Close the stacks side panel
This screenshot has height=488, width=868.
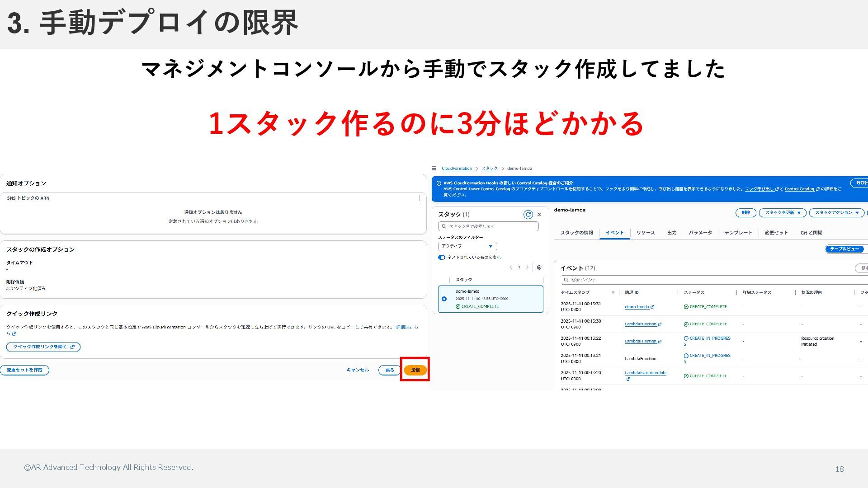[539, 215]
